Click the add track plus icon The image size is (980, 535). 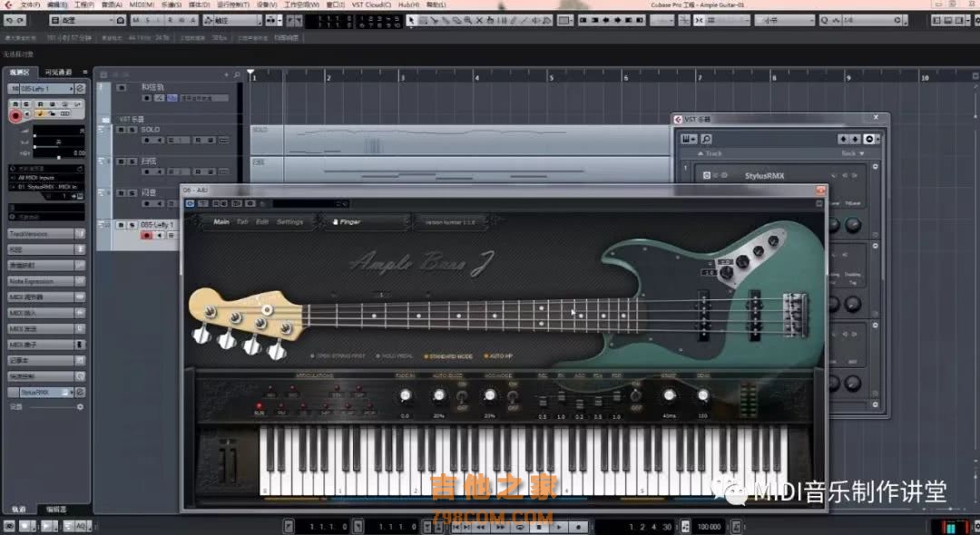[x=226, y=74]
